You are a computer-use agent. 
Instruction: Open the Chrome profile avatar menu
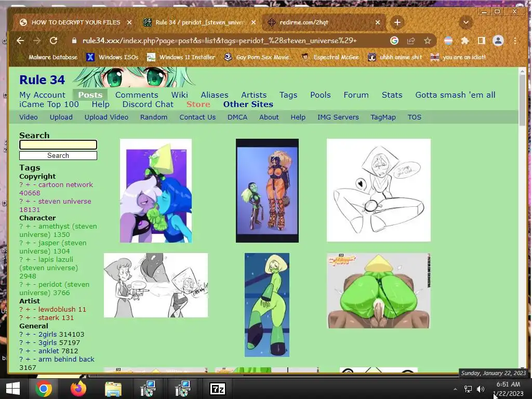[x=498, y=41]
